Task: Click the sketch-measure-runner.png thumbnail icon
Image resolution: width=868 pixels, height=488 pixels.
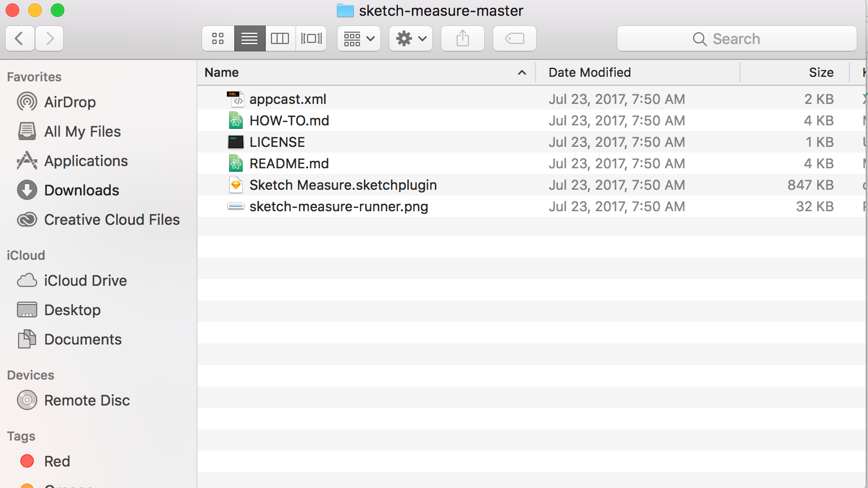Action: [235, 206]
